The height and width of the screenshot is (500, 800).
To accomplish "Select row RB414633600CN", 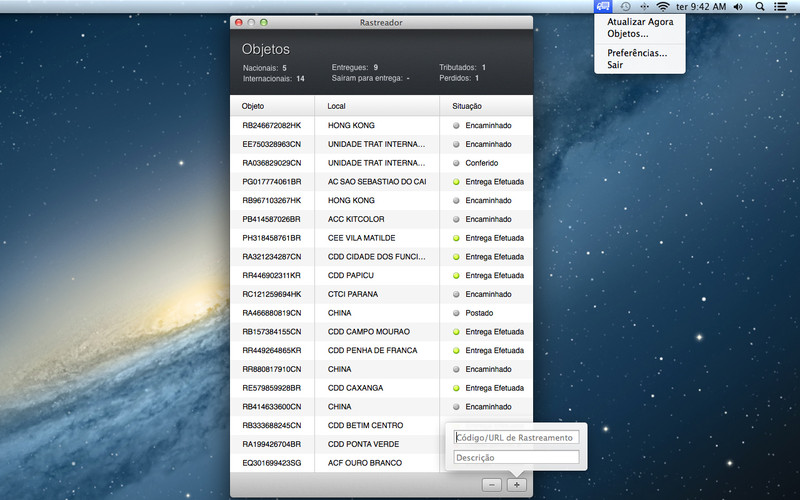I will coord(382,407).
